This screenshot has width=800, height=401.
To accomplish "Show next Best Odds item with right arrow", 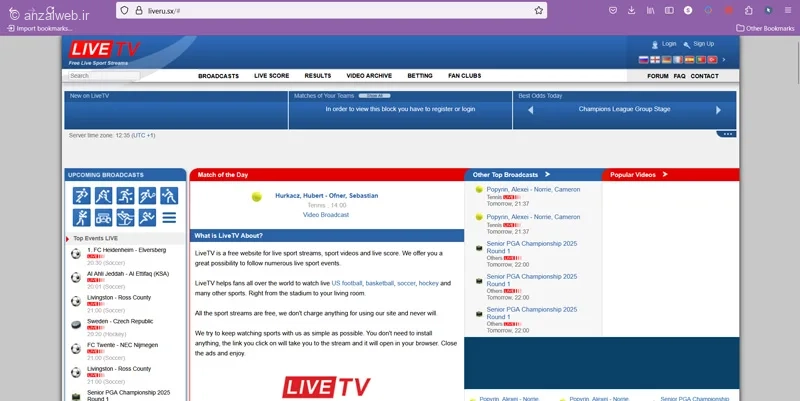I will [x=718, y=110].
